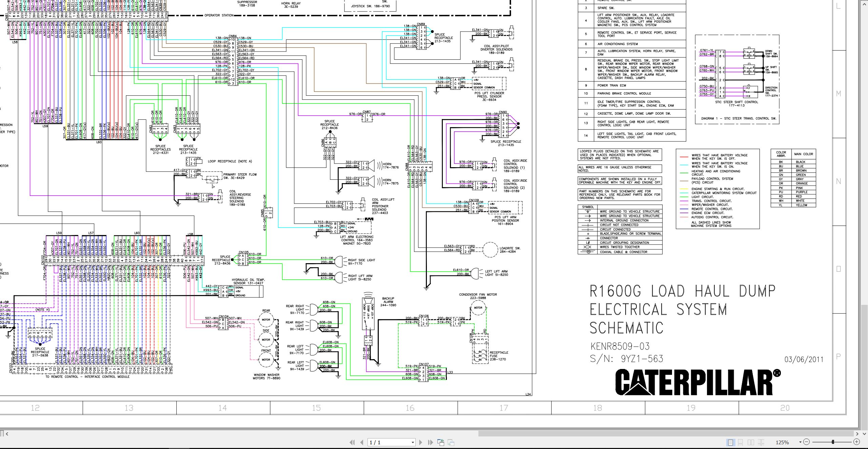
Task: Click the HORN 174-7875 label
Action: click(x=391, y=182)
